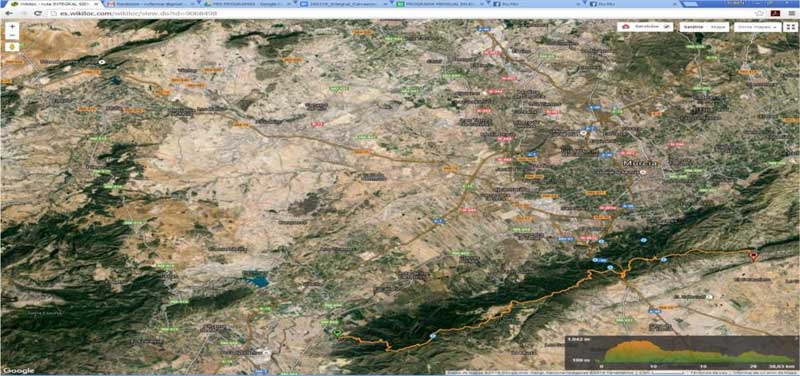
Task: Select the Wikiloc browser tab
Action: point(51,4)
